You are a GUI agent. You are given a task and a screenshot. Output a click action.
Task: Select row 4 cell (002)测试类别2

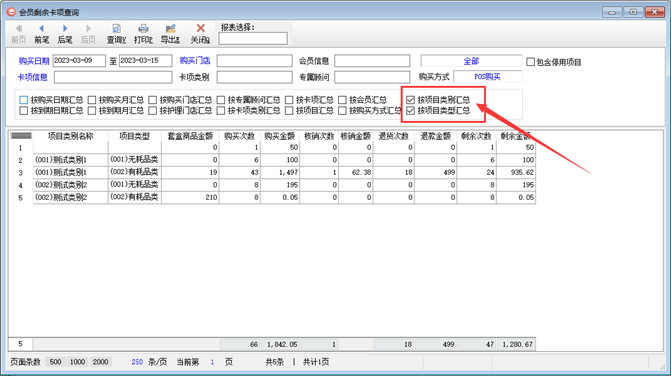tap(71, 185)
